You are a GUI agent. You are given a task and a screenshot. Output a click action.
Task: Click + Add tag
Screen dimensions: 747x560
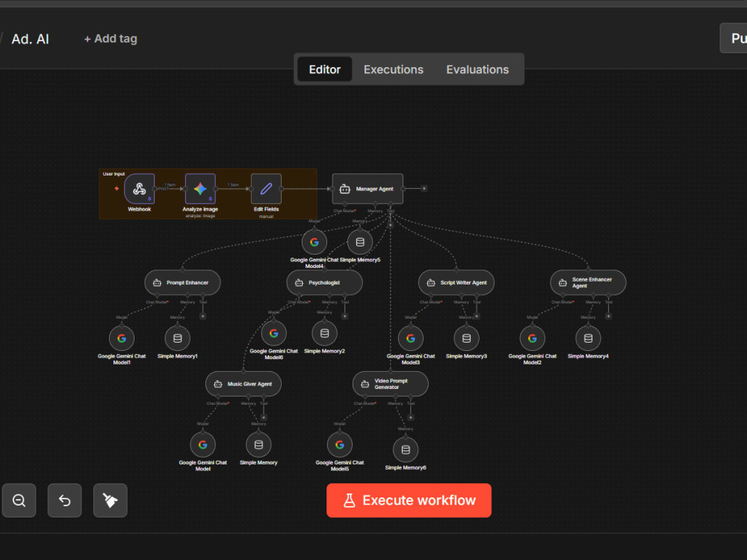coord(111,39)
